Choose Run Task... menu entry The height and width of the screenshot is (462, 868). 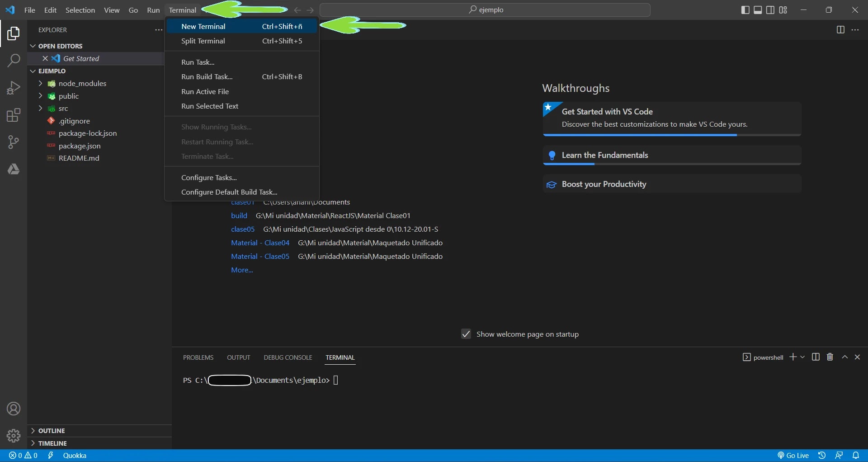[242, 62]
